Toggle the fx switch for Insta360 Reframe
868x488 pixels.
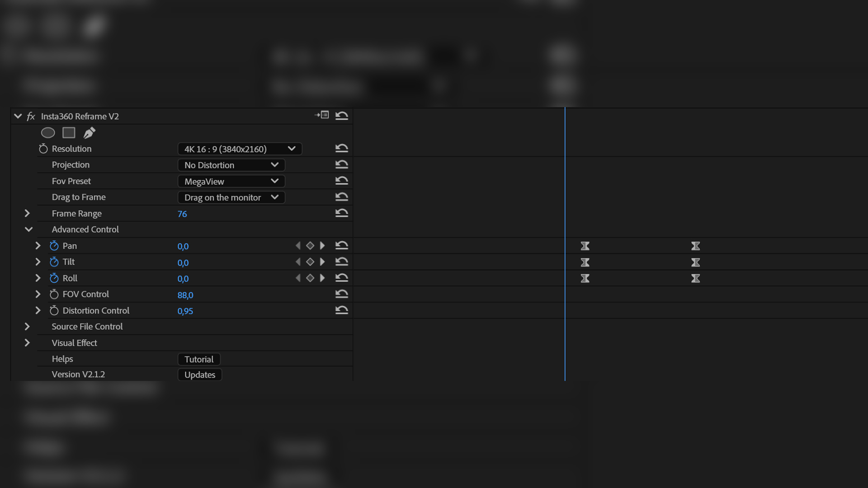(31, 117)
